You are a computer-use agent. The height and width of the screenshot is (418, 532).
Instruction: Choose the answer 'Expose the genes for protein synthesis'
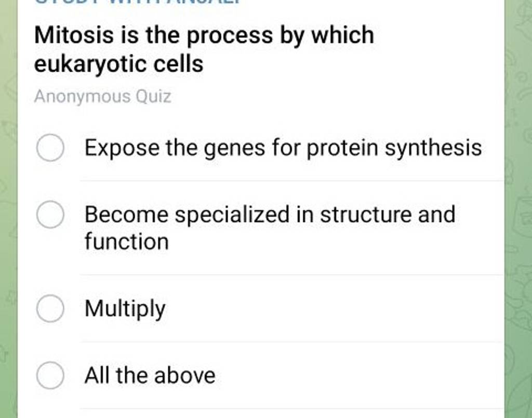pyautogui.click(x=283, y=148)
